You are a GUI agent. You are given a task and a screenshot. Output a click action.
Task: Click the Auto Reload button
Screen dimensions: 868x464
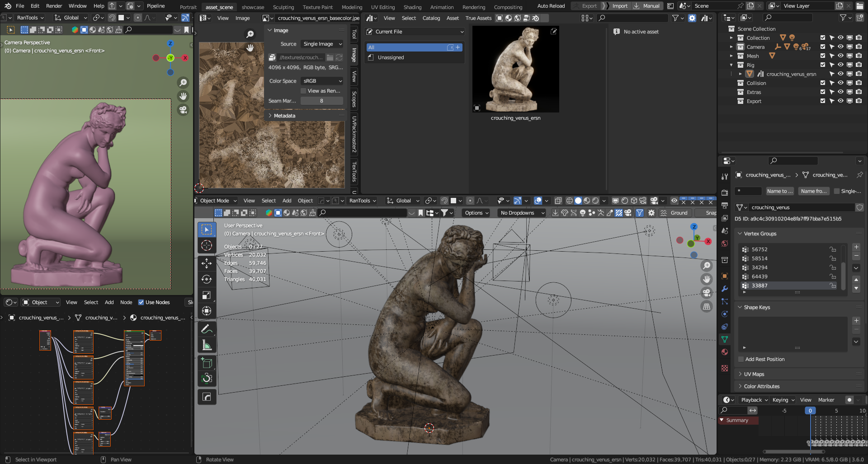551,6
